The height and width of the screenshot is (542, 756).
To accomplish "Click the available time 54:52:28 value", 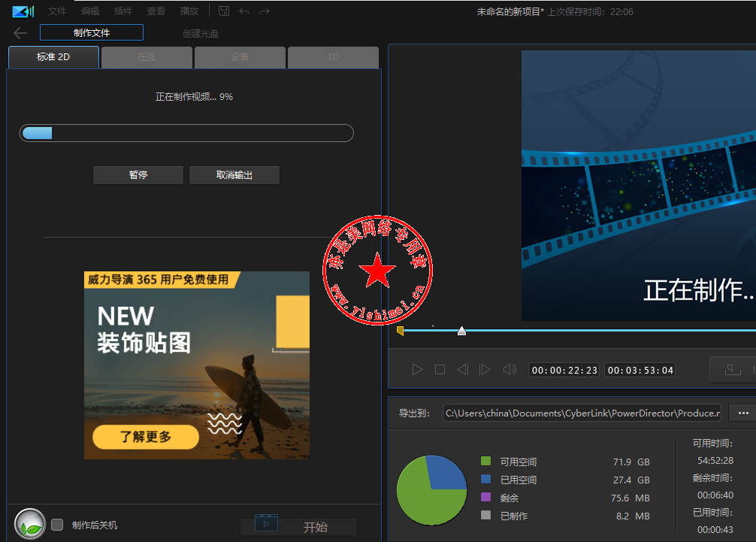I will tap(715, 461).
